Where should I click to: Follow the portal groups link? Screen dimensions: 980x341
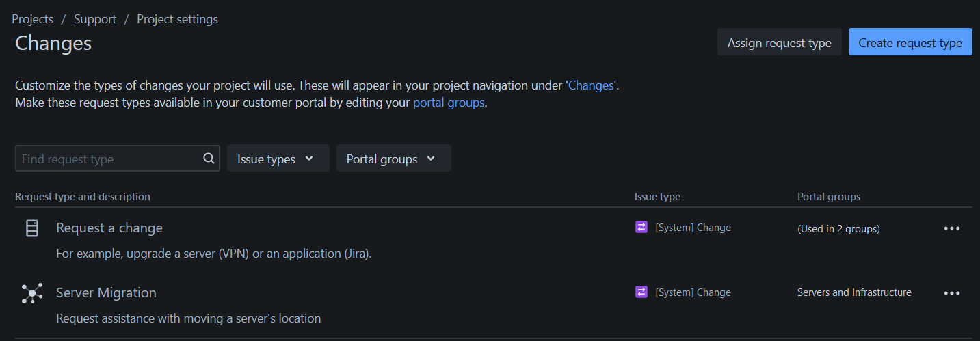coord(449,103)
